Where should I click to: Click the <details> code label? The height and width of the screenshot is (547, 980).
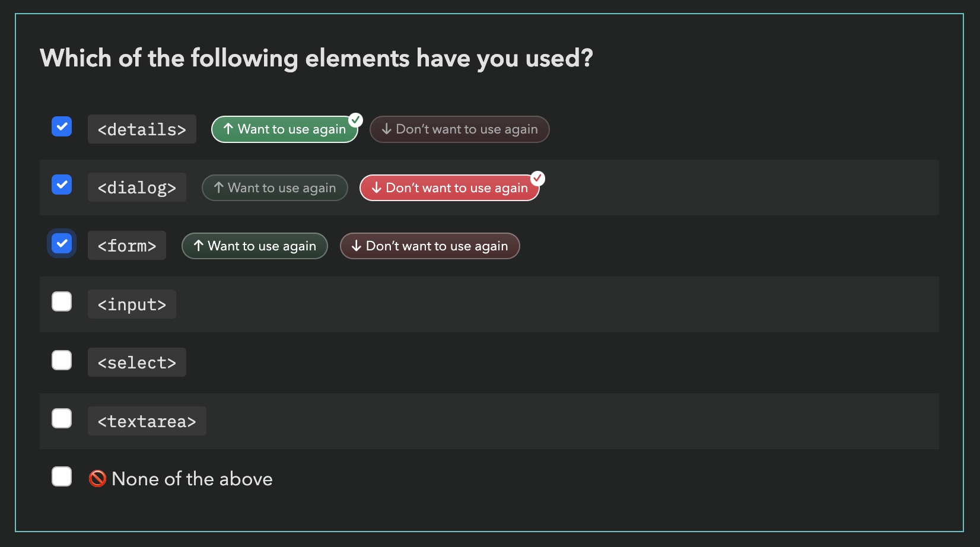point(142,129)
